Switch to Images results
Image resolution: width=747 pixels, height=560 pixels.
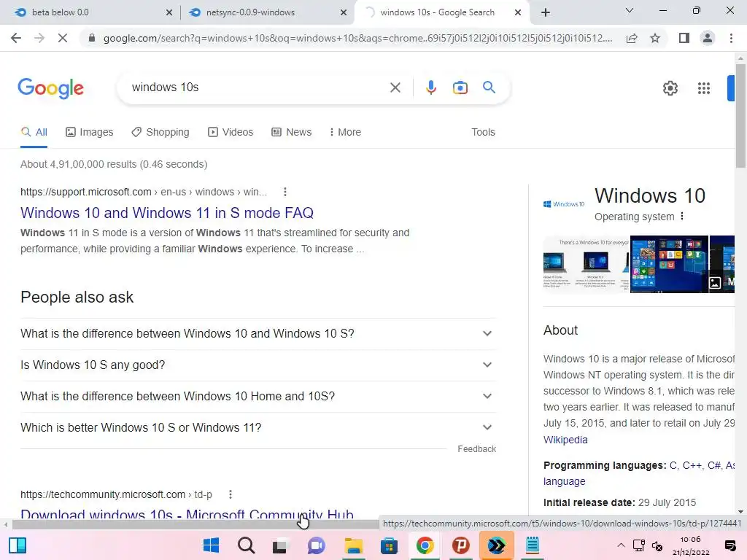(x=90, y=132)
